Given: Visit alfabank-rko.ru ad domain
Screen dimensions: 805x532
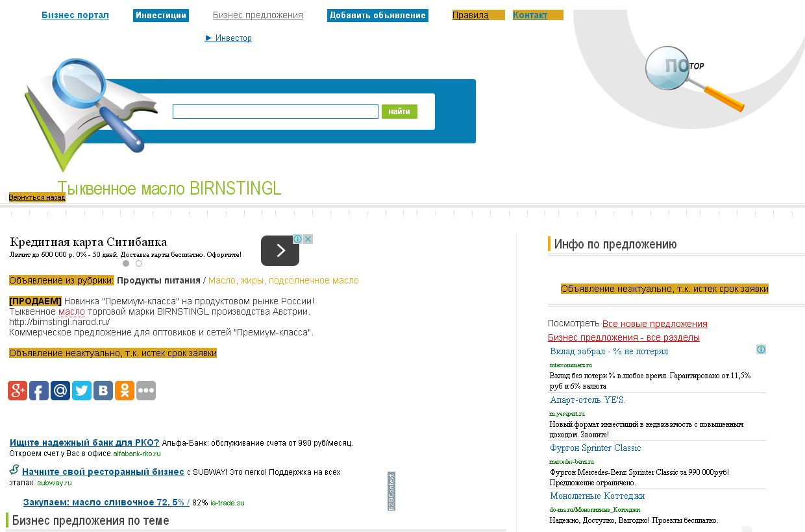Looking at the screenshot, I should tap(137, 453).
